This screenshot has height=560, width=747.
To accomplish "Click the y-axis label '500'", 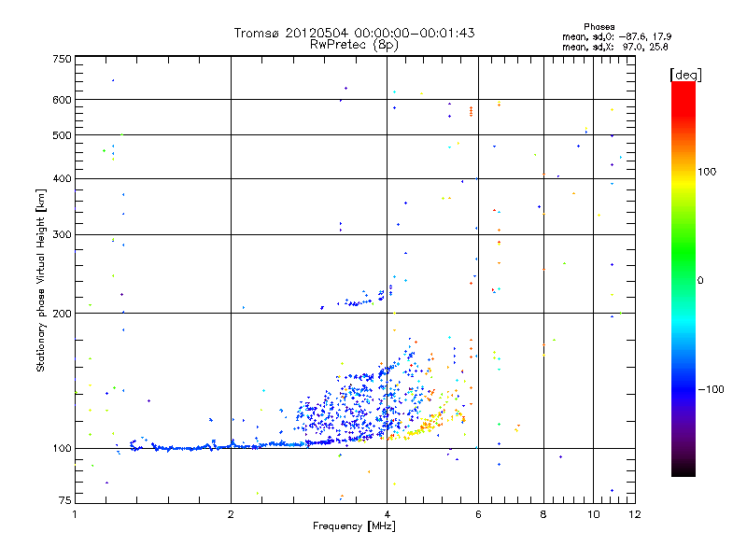I will pyautogui.click(x=62, y=135).
